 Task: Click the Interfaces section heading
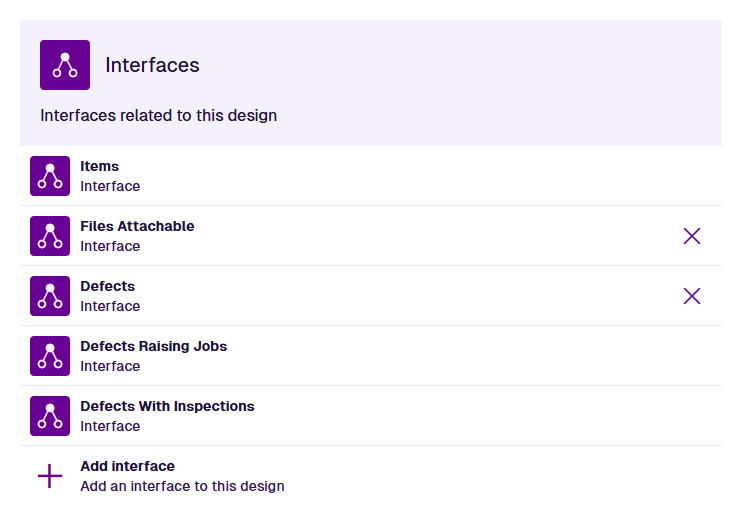point(152,65)
